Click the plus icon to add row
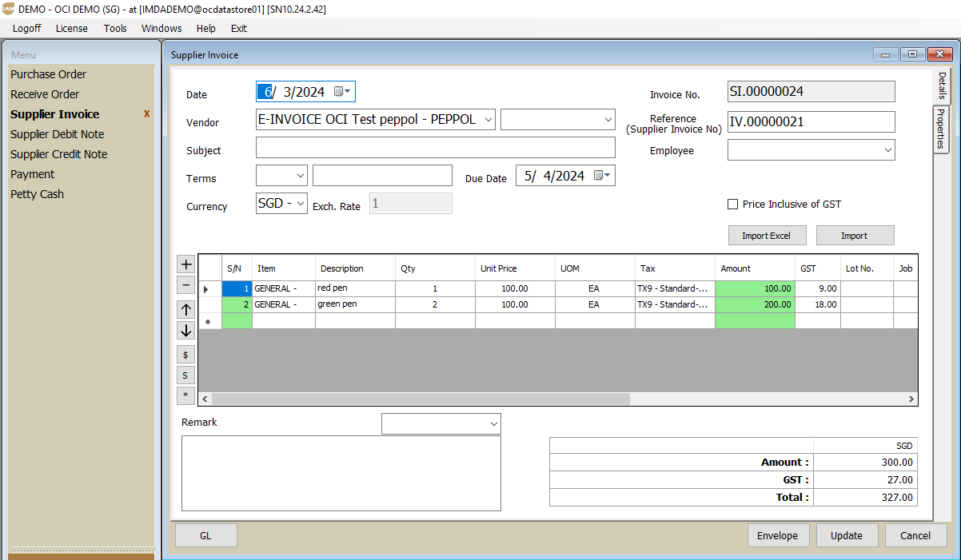Image resolution: width=961 pixels, height=560 pixels. 185,264
